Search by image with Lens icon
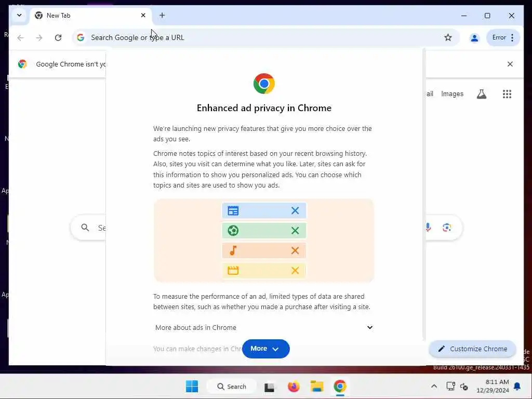This screenshot has height=399, width=532. (446, 228)
